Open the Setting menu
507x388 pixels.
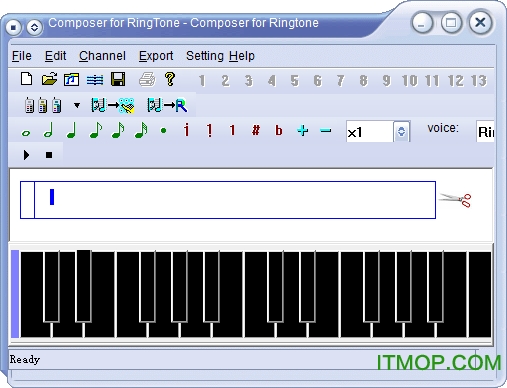(205, 56)
